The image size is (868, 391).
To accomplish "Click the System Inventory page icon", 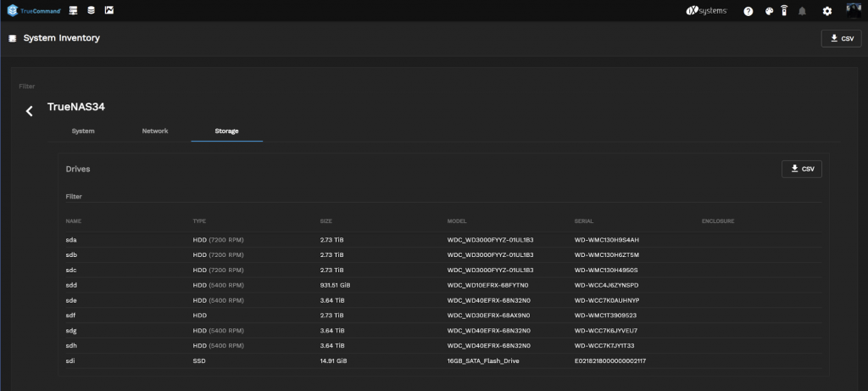I will [x=12, y=38].
